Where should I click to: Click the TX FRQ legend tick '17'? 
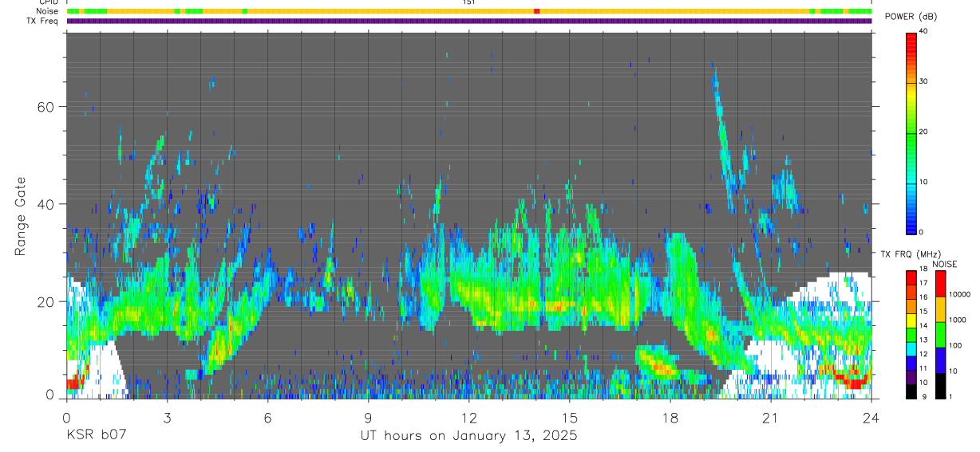[924, 283]
